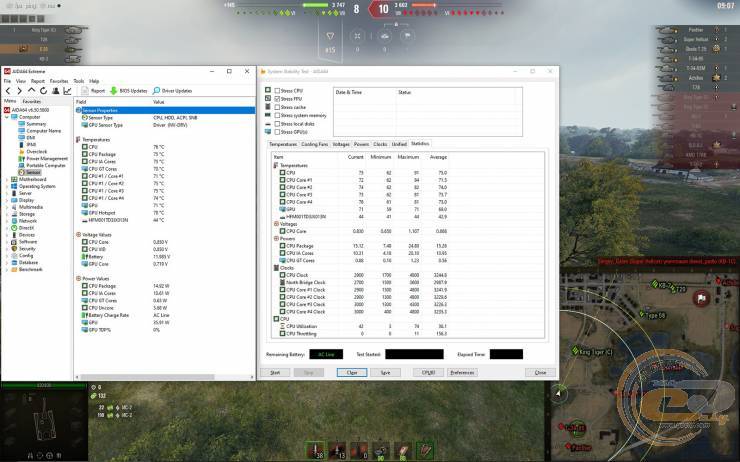Click the Close button in Stability Test

coord(540,372)
